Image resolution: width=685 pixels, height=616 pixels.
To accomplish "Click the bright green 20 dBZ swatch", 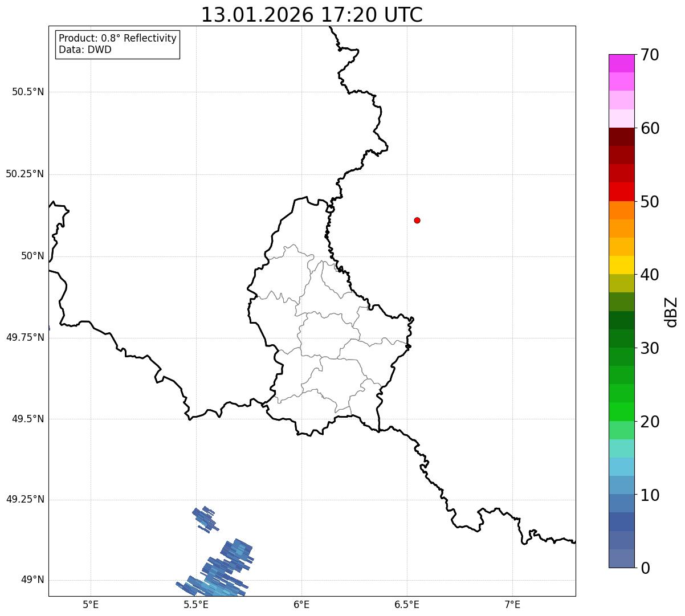I will pyautogui.click(x=621, y=412).
